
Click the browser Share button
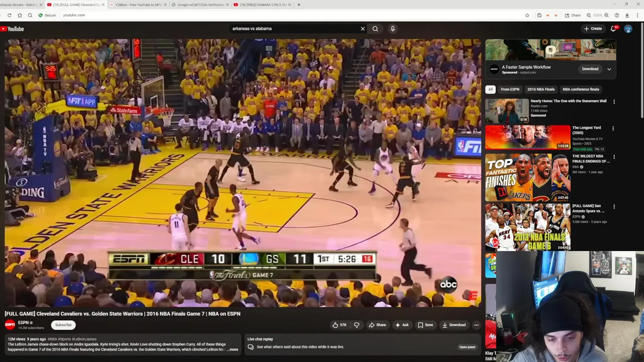point(573,15)
